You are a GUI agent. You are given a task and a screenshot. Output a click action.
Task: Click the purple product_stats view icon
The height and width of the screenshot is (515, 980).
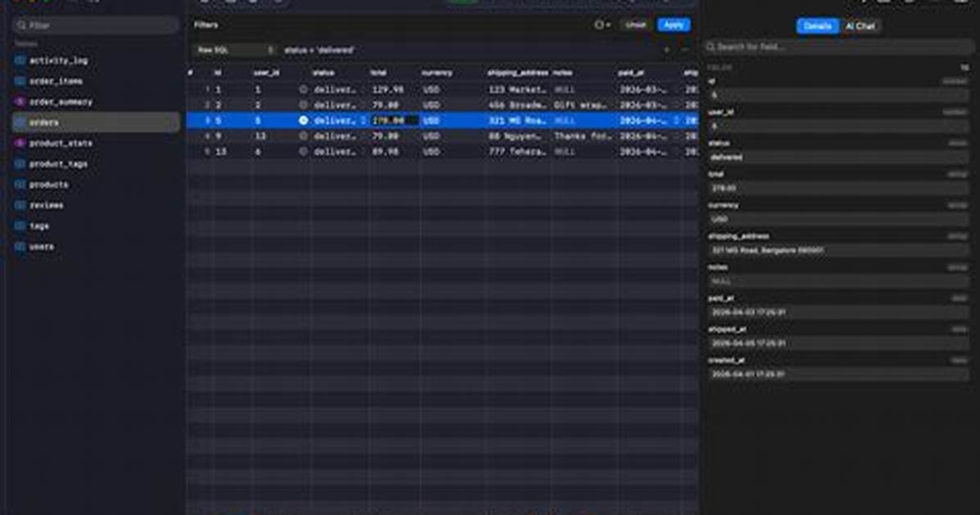pyautogui.click(x=20, y=144)
